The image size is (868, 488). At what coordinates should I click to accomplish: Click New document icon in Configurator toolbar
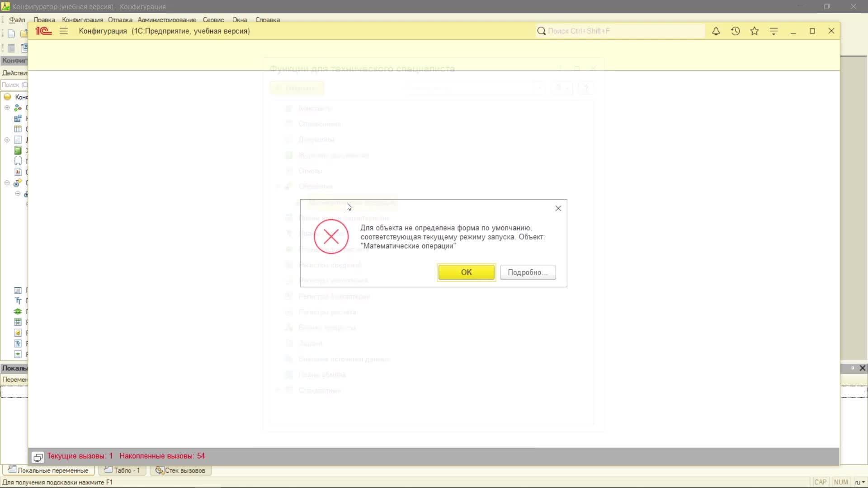click(x=11, y=33)
